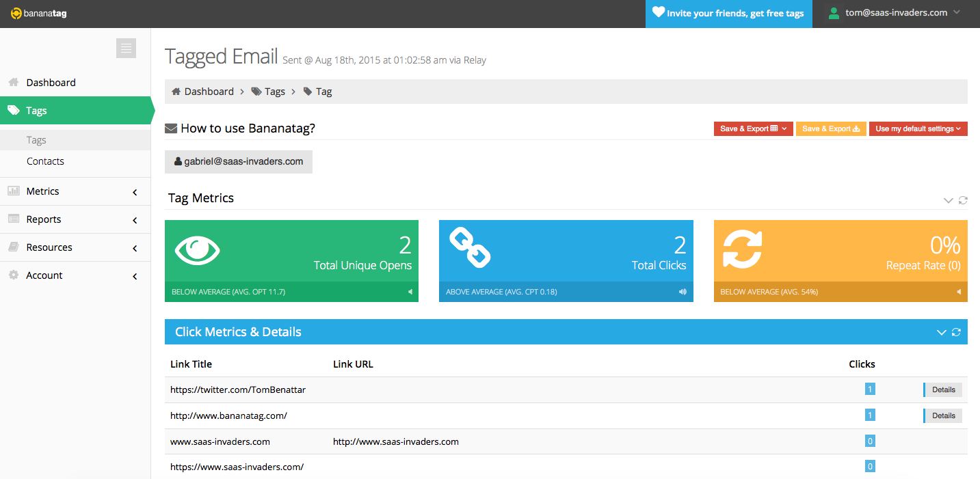
Task: Select the green Tags menu item
Action: [x=75, y=110]
